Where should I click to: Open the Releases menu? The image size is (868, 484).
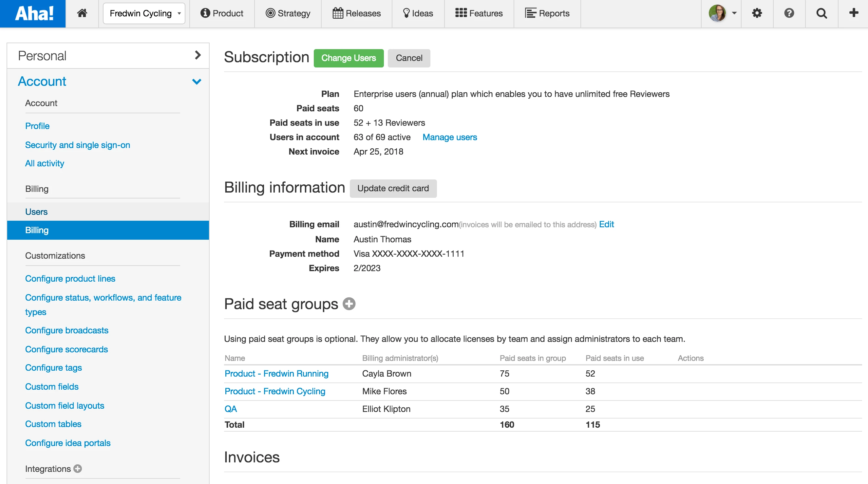coord(356,13)
